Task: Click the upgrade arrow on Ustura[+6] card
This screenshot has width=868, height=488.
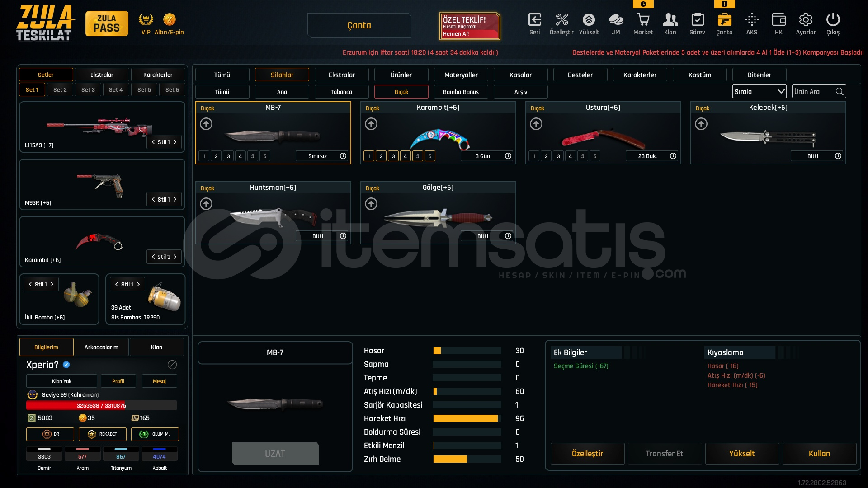Action: [x=536, y=124]
